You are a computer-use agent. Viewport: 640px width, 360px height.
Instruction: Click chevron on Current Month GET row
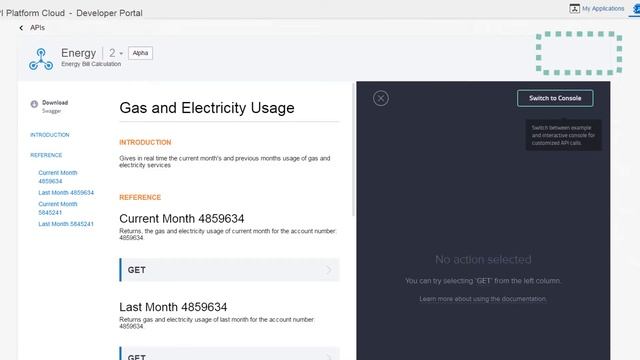329,270
